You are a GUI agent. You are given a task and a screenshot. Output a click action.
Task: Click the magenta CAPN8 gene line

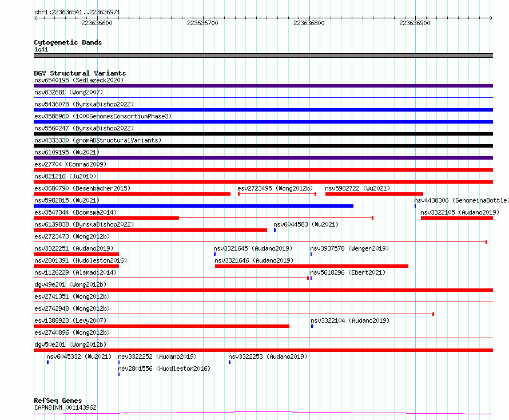pyautogui.click(x=263, y=413)
